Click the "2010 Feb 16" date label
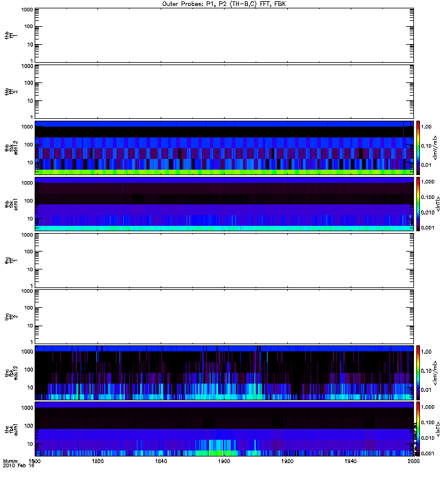Image resolution: width=448 pixels, height=478 pixels. [19, 466]
